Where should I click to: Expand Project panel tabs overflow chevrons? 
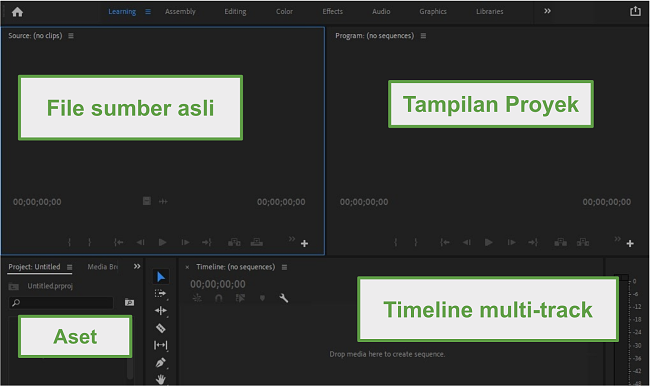(x=137, y=266)
